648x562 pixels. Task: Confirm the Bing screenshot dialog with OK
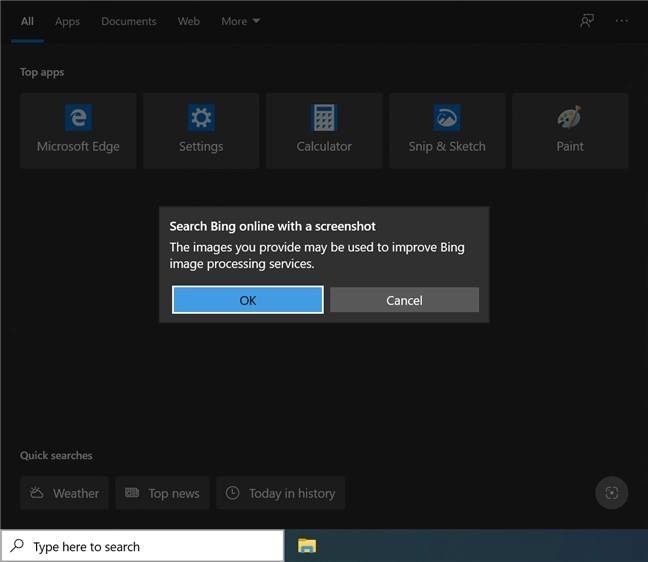248,300
